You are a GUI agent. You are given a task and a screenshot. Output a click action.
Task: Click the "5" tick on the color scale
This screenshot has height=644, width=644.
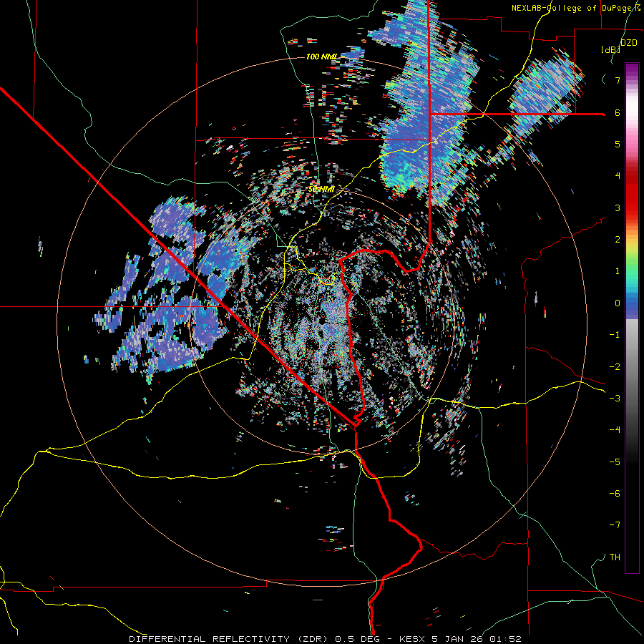point(618,144)
